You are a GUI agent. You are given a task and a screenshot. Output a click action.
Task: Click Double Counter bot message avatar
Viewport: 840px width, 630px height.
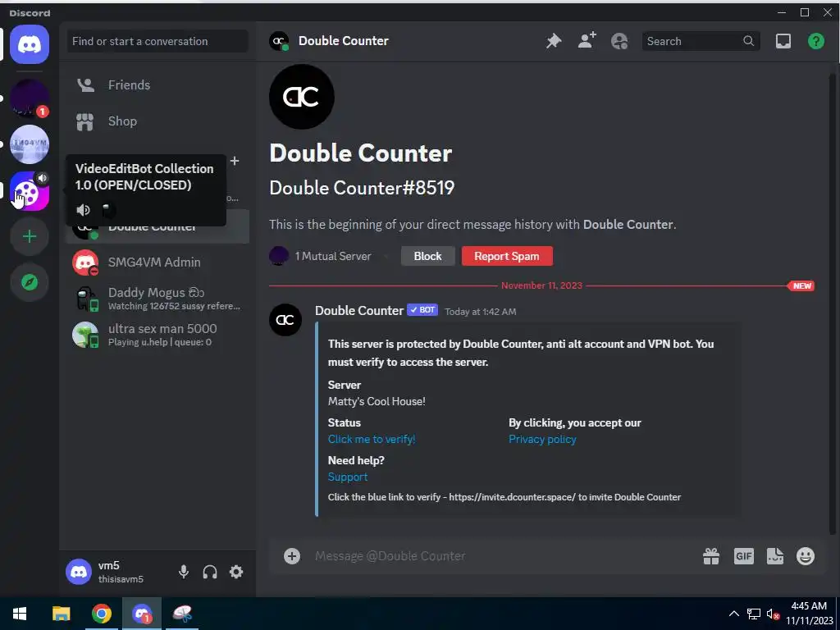[285, 320]
